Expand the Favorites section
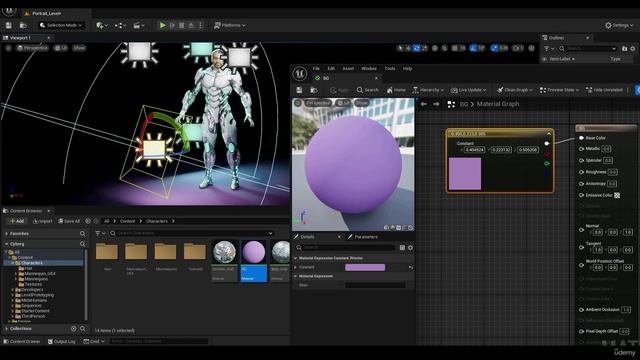The width and height of the screenshot is (640, 360). (7, 233)
